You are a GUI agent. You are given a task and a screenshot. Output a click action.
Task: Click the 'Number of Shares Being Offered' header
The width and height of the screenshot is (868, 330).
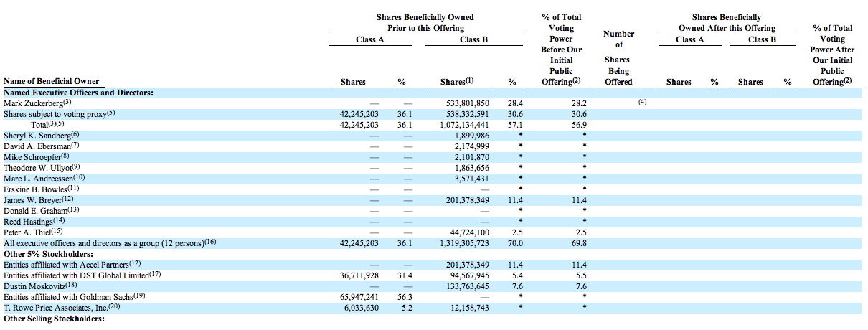pos(618,57)
